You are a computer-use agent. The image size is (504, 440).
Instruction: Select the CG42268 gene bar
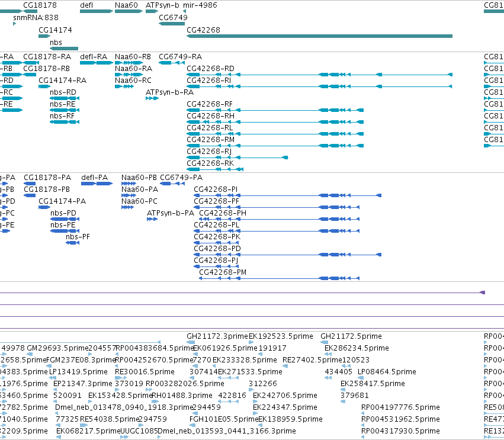(319, 36)
